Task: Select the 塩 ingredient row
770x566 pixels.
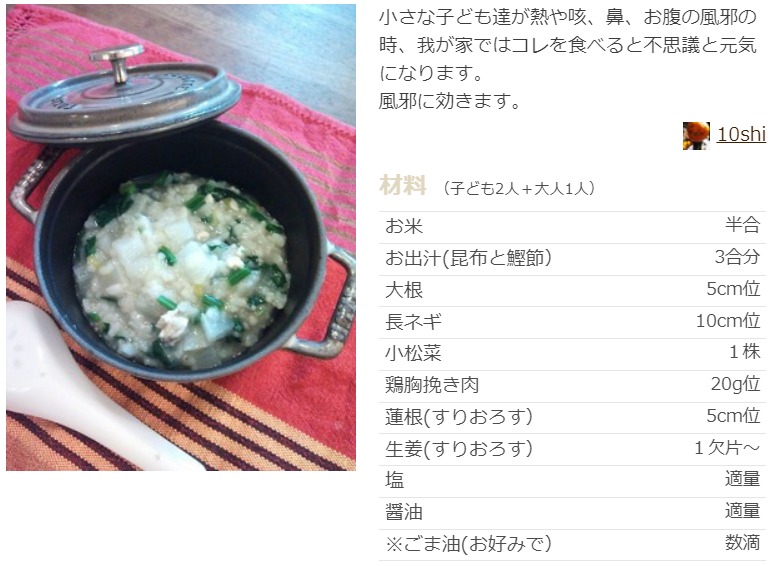Action: click(x=572, y=481)
